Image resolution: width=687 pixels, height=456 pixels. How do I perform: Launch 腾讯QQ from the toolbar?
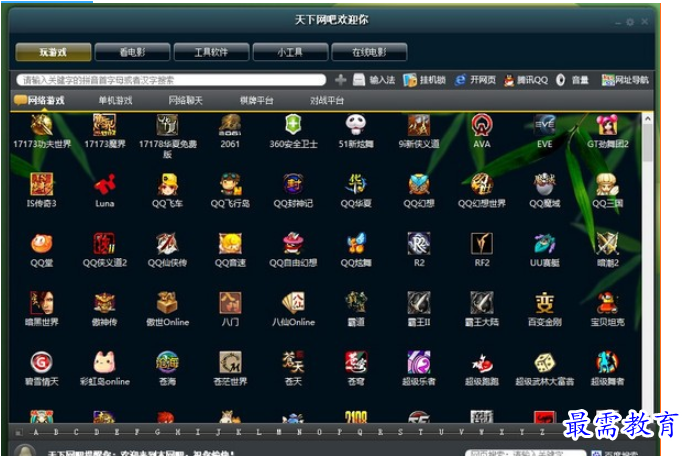[526, 80]
